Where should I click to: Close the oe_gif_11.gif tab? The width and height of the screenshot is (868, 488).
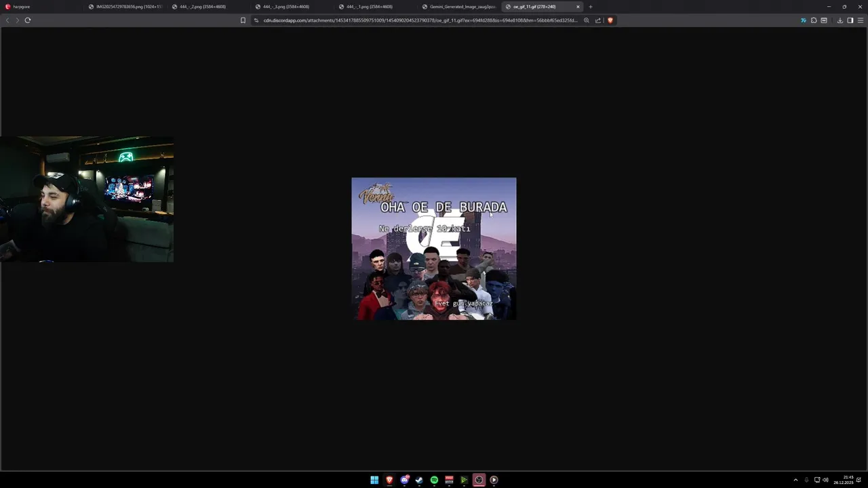point(578,7)
